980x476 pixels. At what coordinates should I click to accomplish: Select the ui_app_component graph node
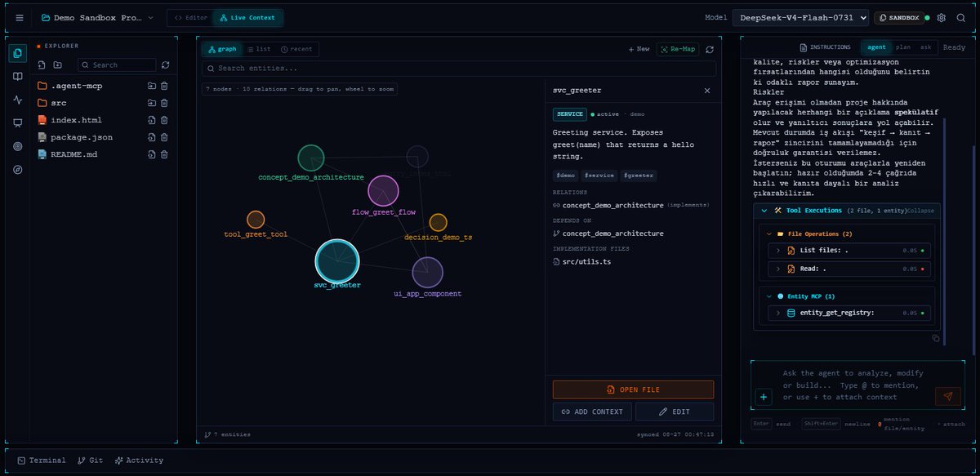pyautogui.click(x=427, y=273)
